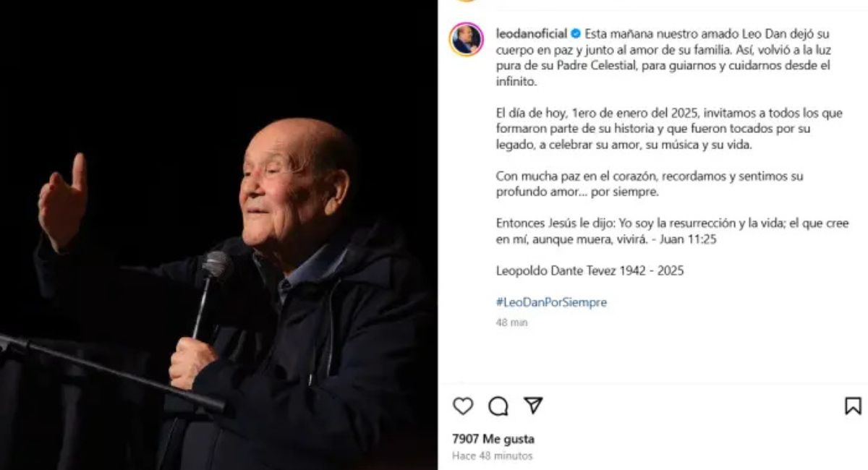Open the photo of the singer on stage
This screenshot has width=868, height=470.
pos(218,235)
